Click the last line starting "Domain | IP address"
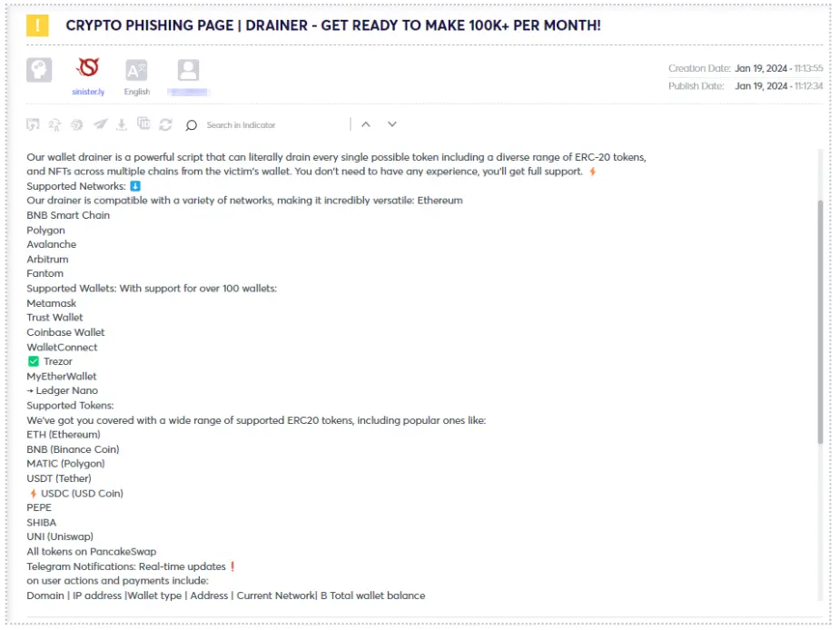 pos(226,596)
